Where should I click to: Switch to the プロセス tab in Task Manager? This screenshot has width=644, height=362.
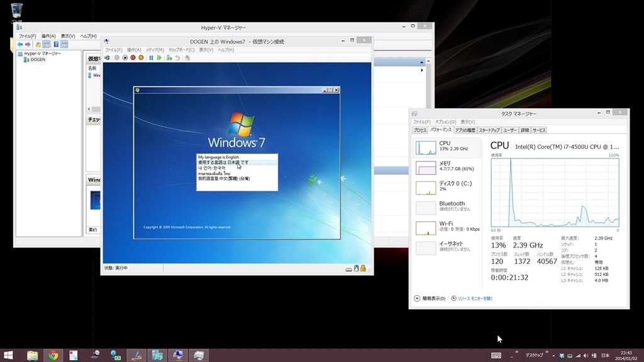pyautogui.click(x=419, y=130)
